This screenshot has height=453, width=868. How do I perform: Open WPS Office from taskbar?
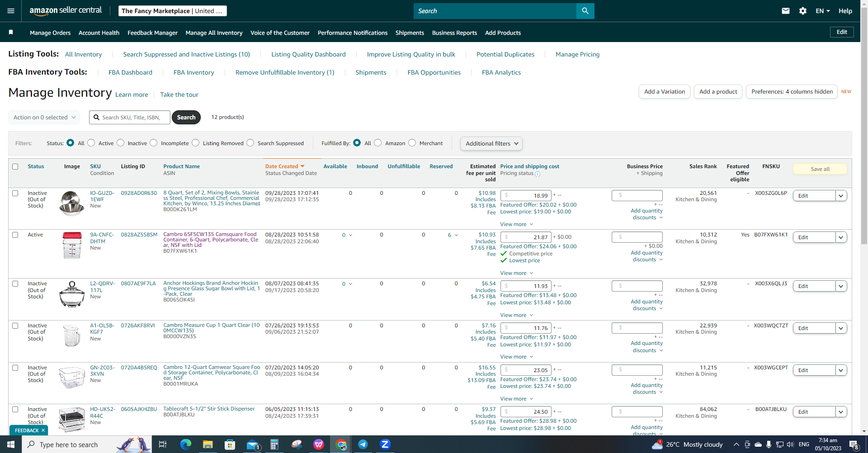coord(319,444)
